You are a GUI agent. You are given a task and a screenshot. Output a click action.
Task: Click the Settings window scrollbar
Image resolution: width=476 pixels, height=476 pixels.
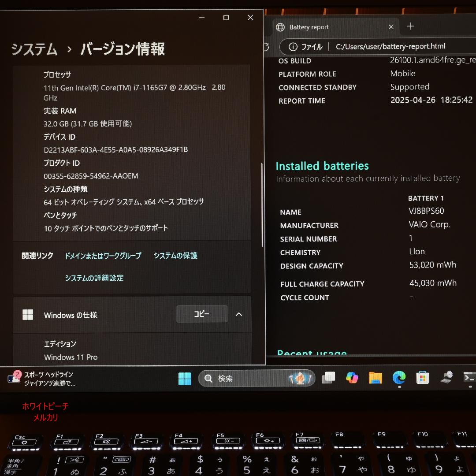[262, 205]
